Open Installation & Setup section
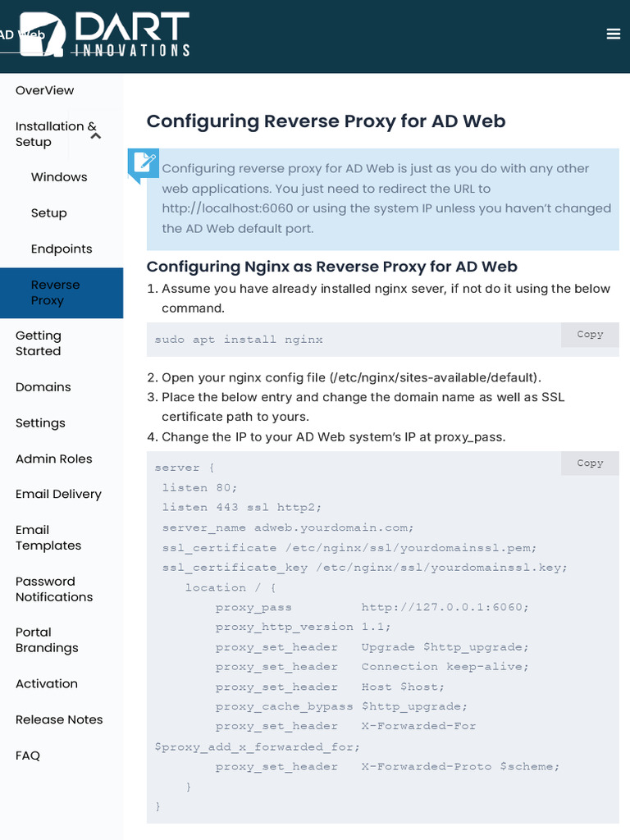This screenshot has width=630, height=840. pos(56,134)
